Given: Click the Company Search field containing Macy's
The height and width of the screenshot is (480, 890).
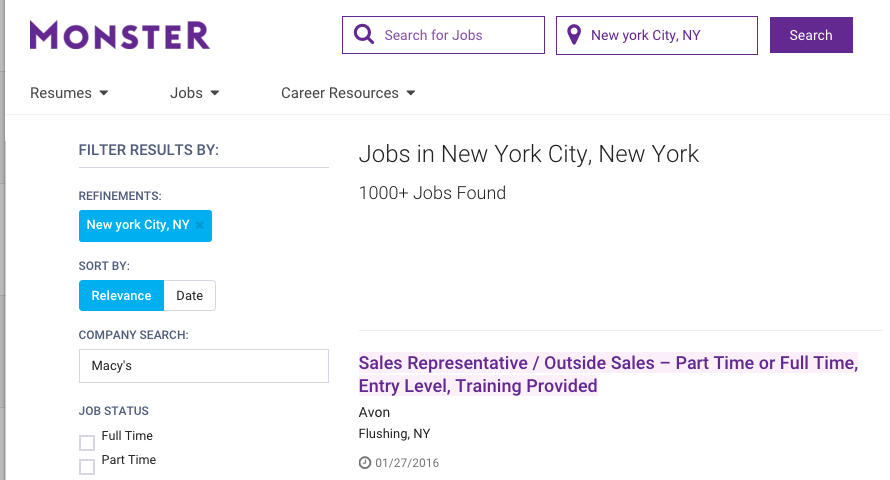Looking at the screenshot, I should tap(203, 366).
